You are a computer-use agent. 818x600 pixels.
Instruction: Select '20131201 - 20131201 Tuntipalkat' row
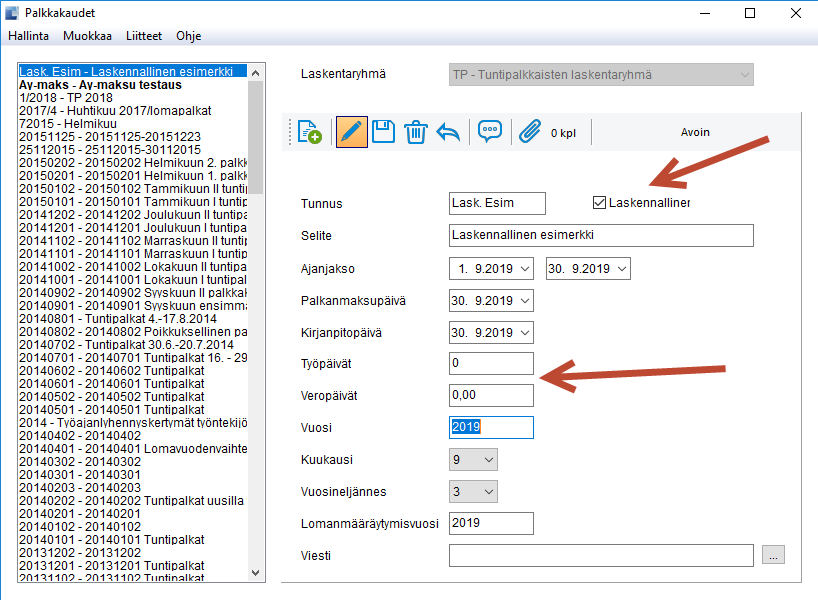133,566
